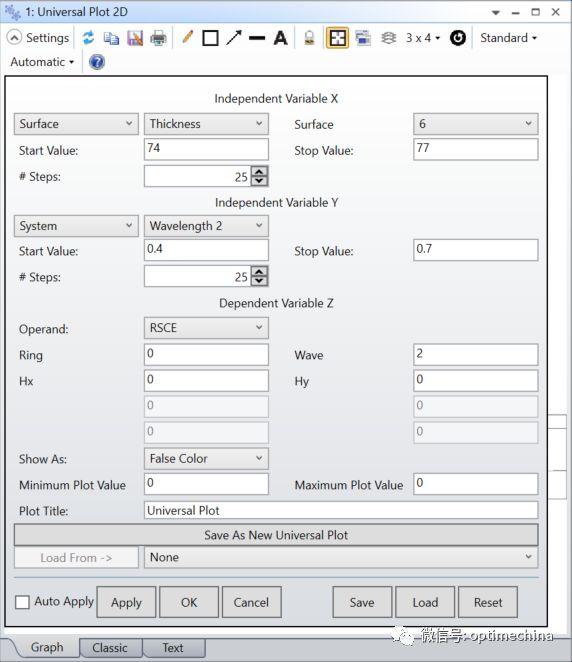Image resolution: width=572 pixels, height=662 pixels.
Task: Decrease X variable steps with down arrow
Action: (x=259, y=181)
